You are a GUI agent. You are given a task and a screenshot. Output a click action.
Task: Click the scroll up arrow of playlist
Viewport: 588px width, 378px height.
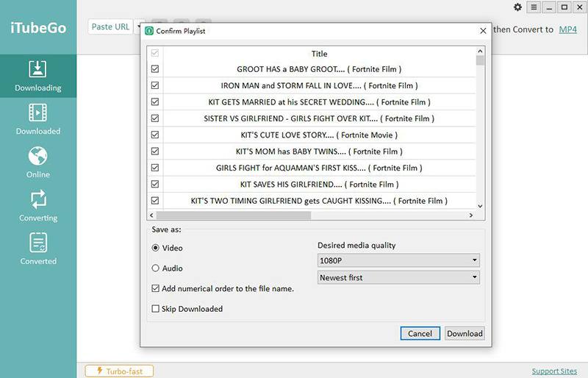(x=480, y=51)
